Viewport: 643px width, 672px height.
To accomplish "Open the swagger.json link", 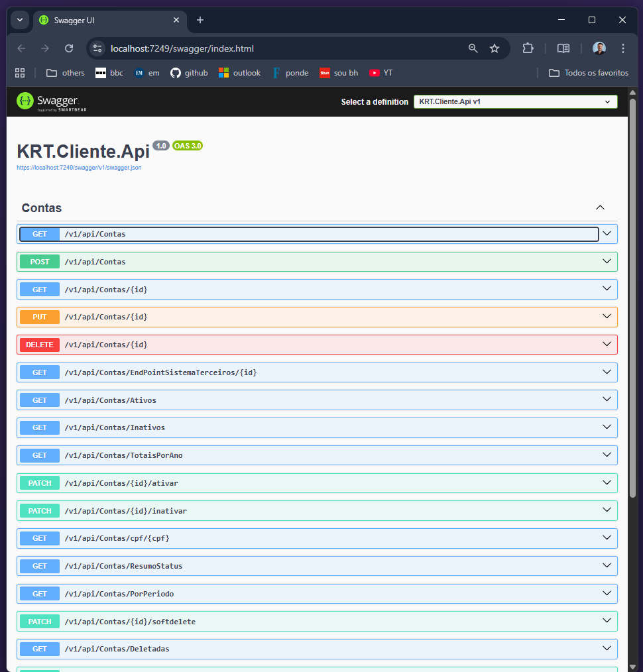I will coord(79,168).
